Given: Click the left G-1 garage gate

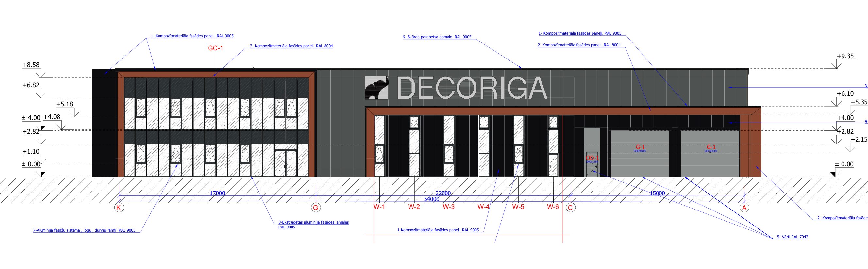Looking at the screenshot, I should click(x=640, y=153).
